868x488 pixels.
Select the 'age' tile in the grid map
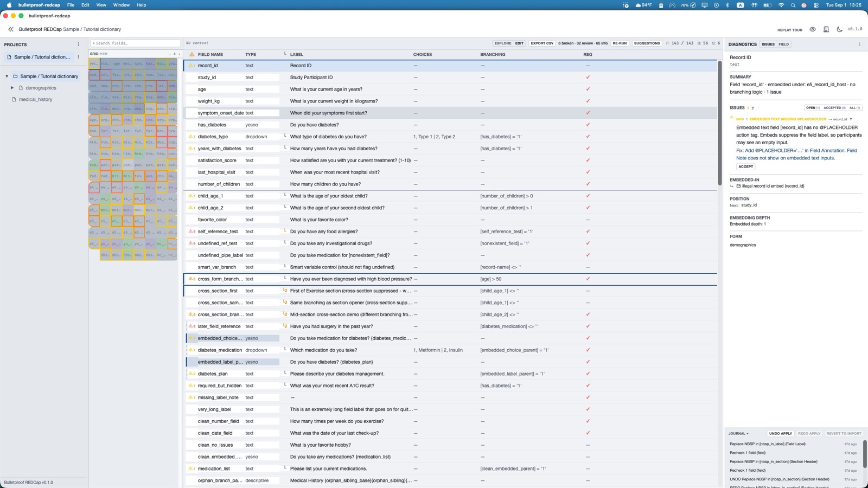click(x=116, y=64)
